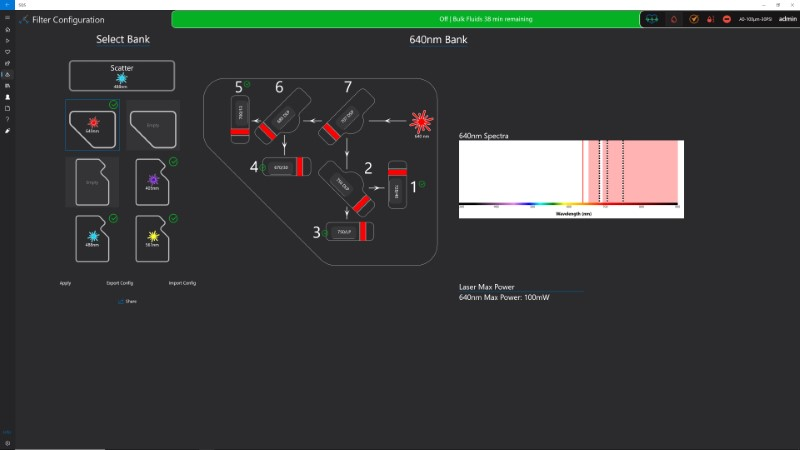
Task: Click the 640nm Spectra chart
Action: (571, 179)
